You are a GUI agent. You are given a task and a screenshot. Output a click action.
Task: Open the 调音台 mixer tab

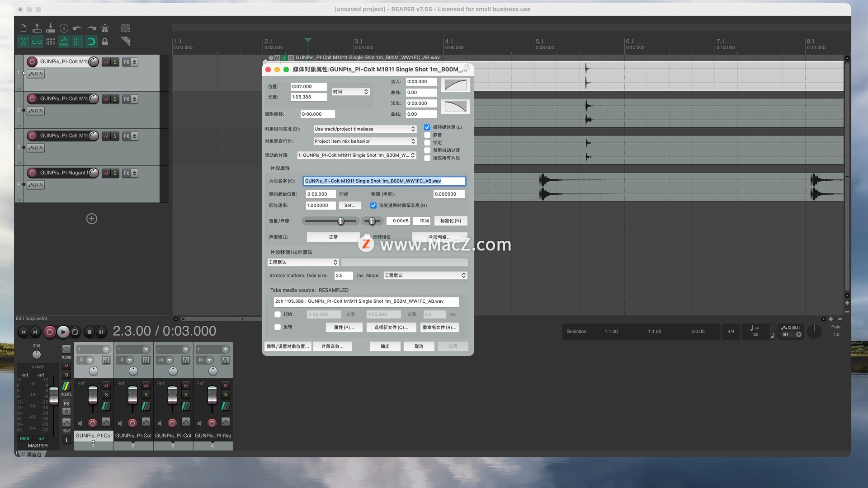pyautogui.click(x=33, y=455)
